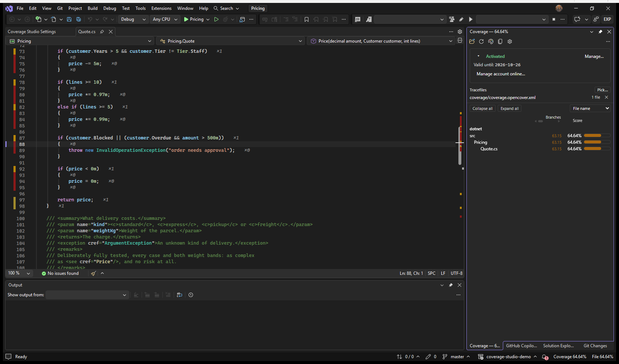Open the color palette icon in Coverage panel
Viewport: 619px width, 364px height.
point(491,41)
